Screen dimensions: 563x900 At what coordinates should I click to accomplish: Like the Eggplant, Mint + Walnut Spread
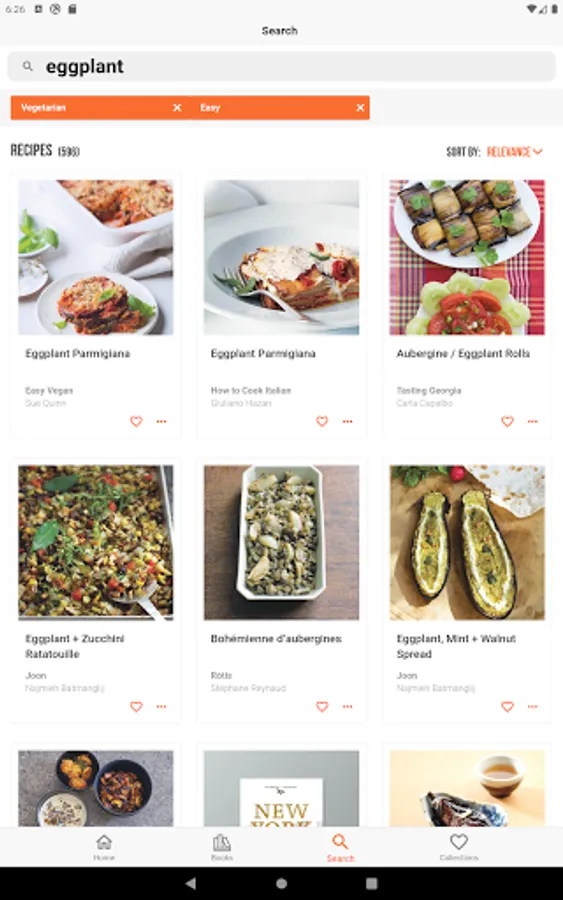point(507,707)
